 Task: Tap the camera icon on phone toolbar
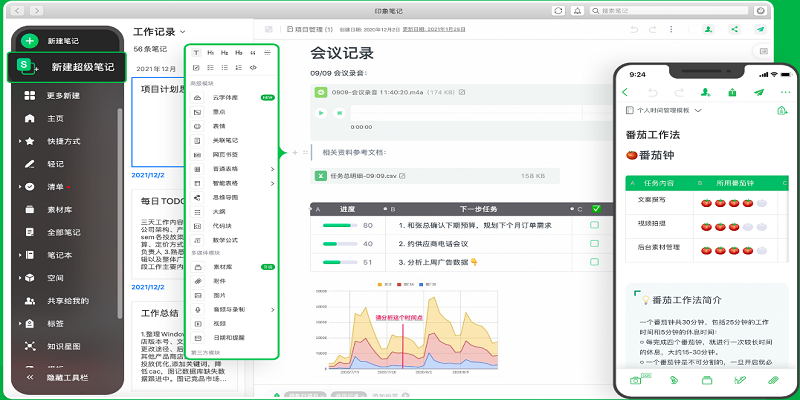pos(635,380)
